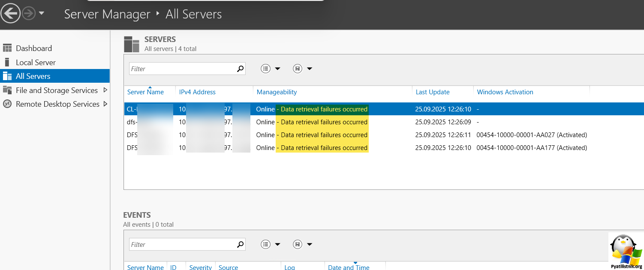
Task: Click the Events filter search magnifier
Action: point(241,244)
